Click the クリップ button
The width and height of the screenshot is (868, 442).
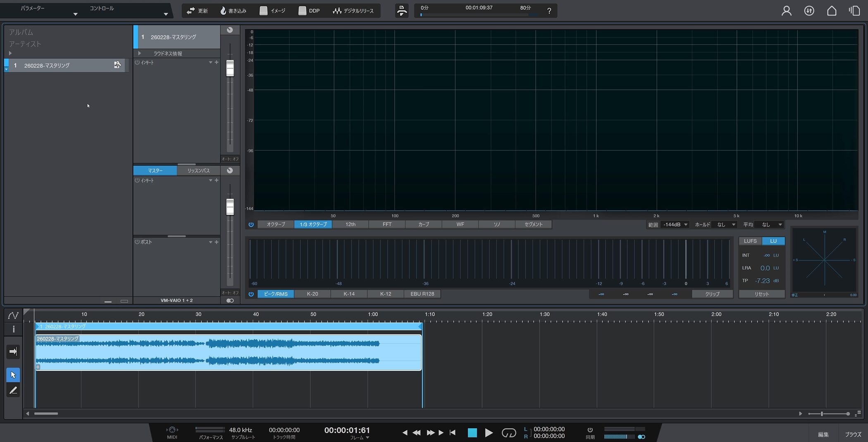[712, 294]
